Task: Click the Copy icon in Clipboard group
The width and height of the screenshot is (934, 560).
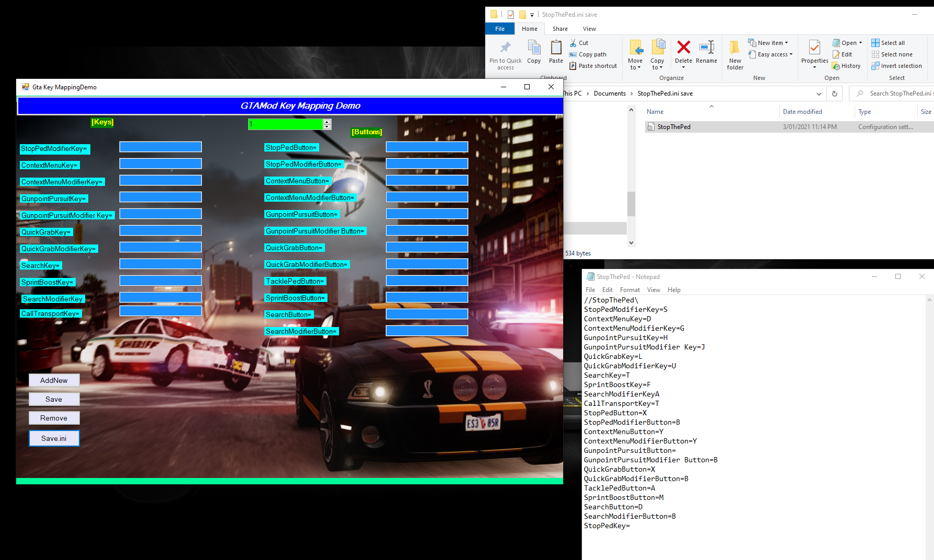Action: [534, 48]
